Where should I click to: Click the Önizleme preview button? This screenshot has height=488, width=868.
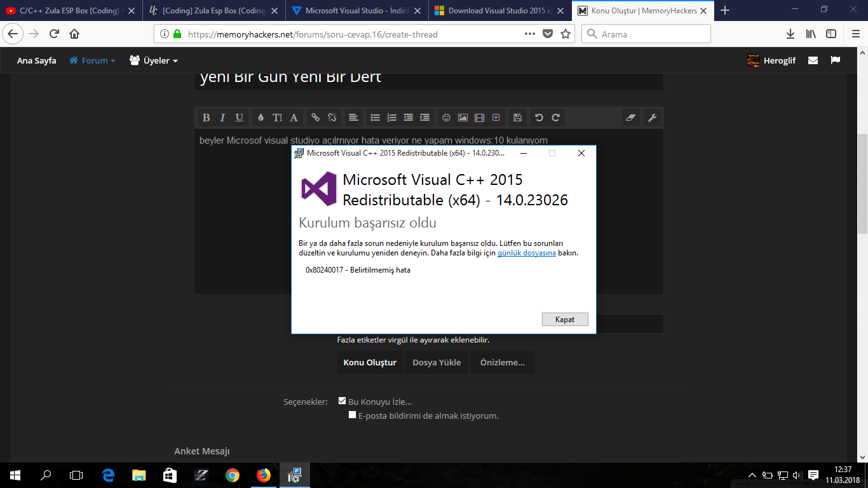[502, 362]
